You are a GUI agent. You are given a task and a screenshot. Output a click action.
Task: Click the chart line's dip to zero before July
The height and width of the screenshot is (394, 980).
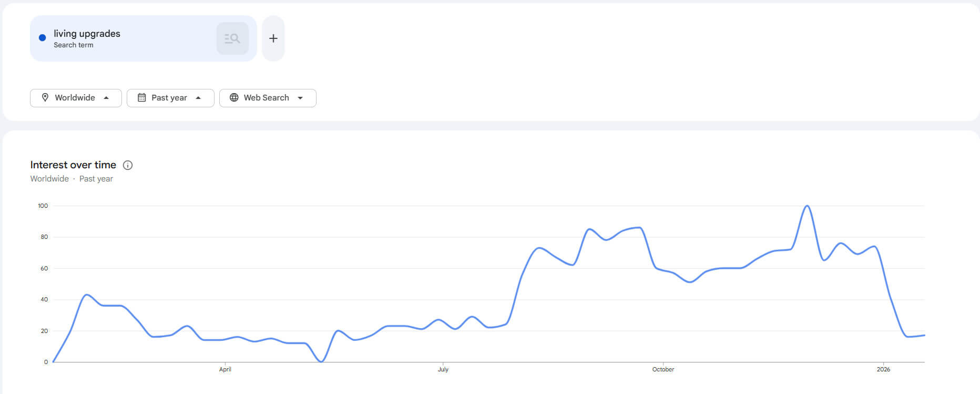pyautogui.click(x=321, y=361)
